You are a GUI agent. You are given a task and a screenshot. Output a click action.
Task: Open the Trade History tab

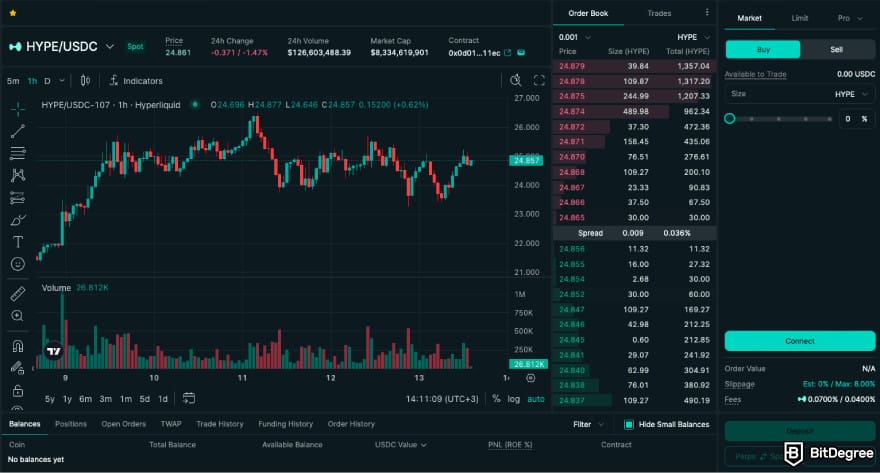tap(220, 424)
